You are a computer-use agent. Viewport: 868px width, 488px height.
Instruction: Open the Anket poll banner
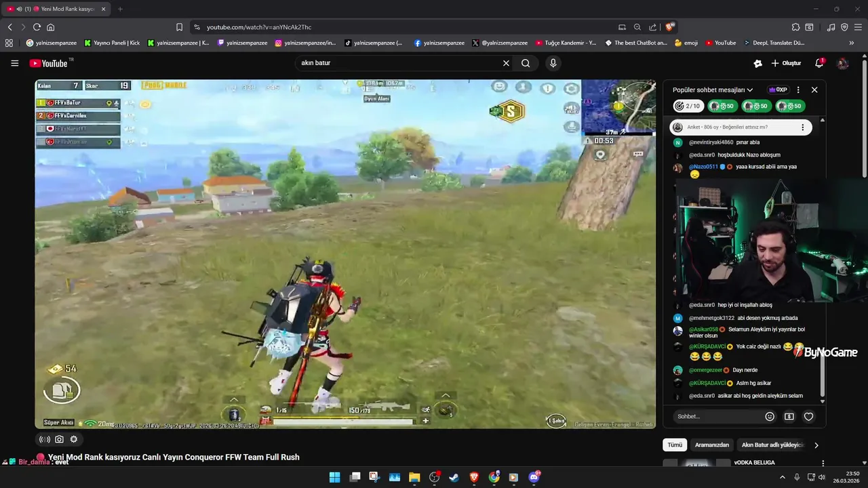[x=741, y=127]
